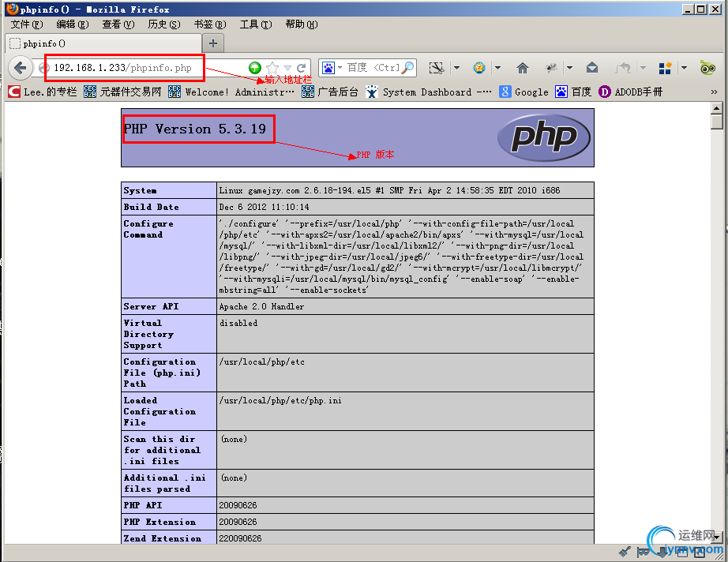
Task: Click the 'Server API' row label
Action: click(152, 306)
